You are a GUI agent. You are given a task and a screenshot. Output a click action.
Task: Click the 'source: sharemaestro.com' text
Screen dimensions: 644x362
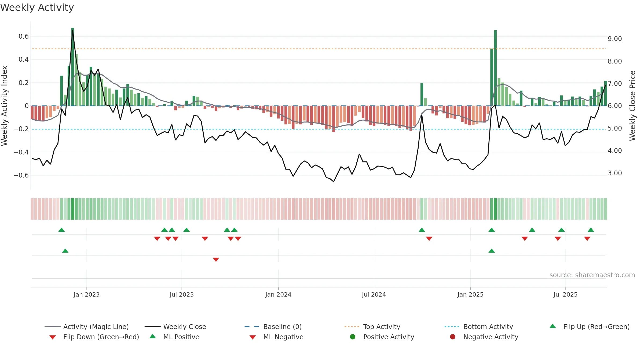592,275
